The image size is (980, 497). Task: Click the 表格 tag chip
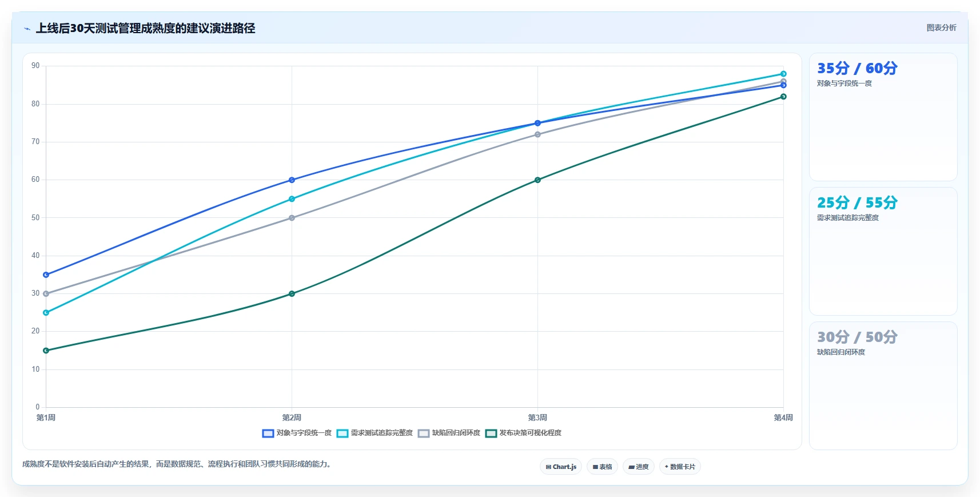tap(602, 467)
